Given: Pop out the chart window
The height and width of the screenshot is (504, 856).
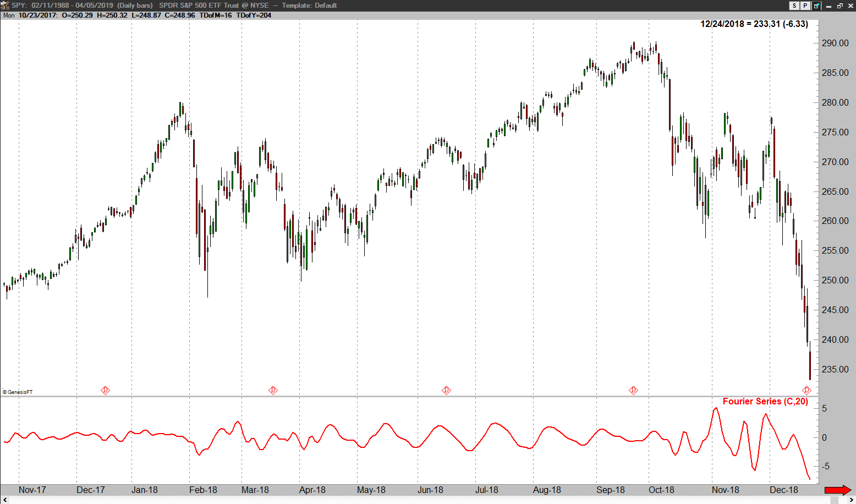Looking at the screenshot, I should 816,6.
